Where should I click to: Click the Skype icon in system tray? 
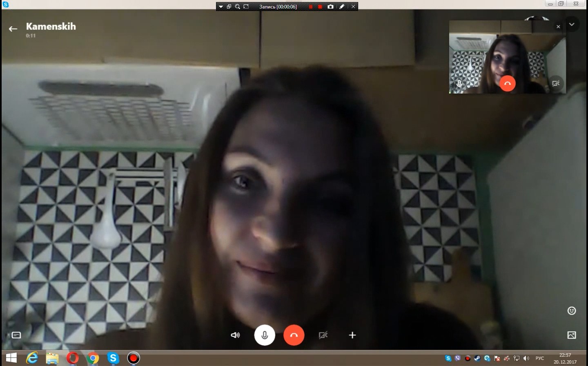click(448, 358)
